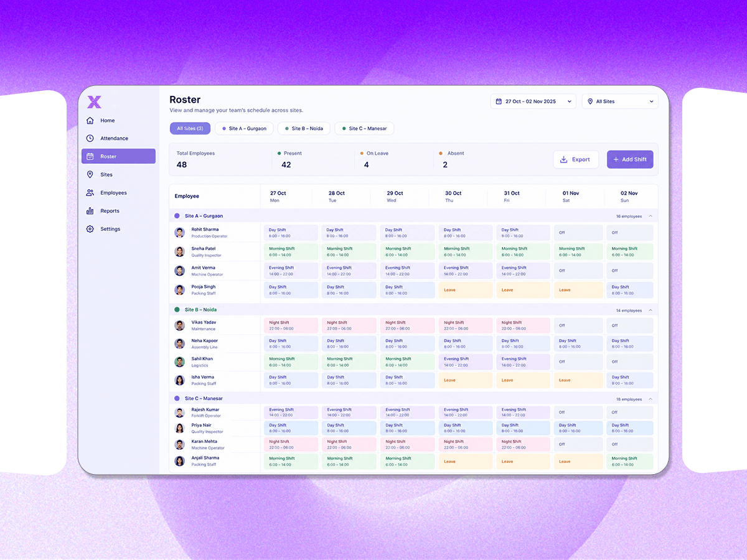The width and height of the screenshot is (747, 560).
Task: Click the download icon on Export button
Action: point(564,159)
